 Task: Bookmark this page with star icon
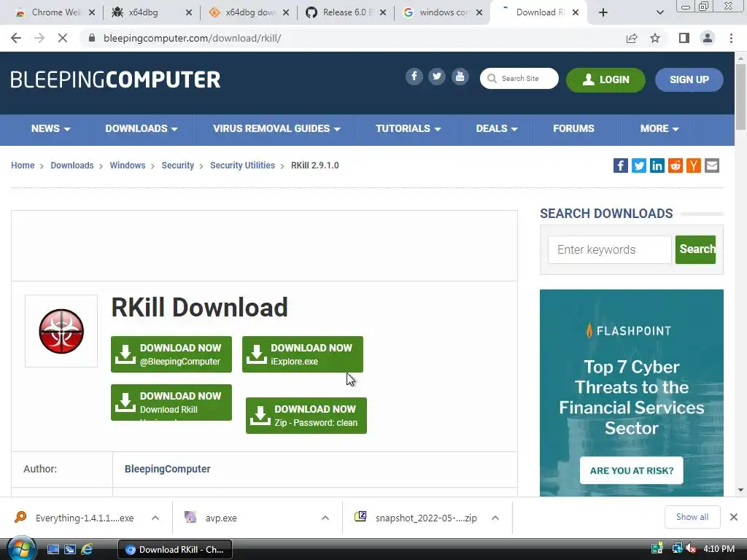(x=655, y=38)
